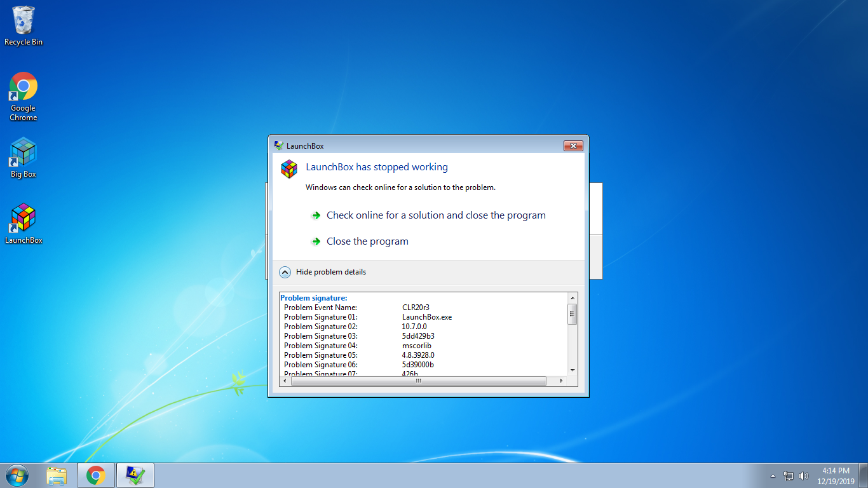This screenshot has width=868, height=488.
Task: Click the details vertical scrollbar down arrow
Action: coord(573,370)
